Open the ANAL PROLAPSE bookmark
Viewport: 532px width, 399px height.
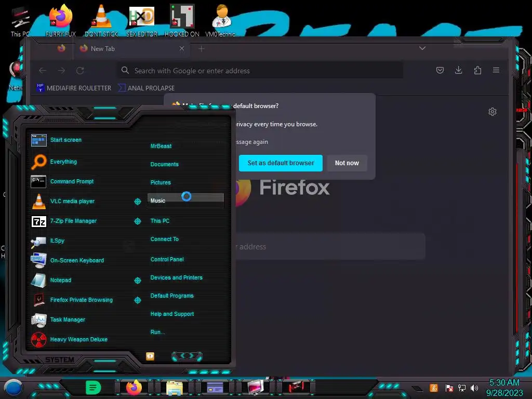tap(146, 88)
